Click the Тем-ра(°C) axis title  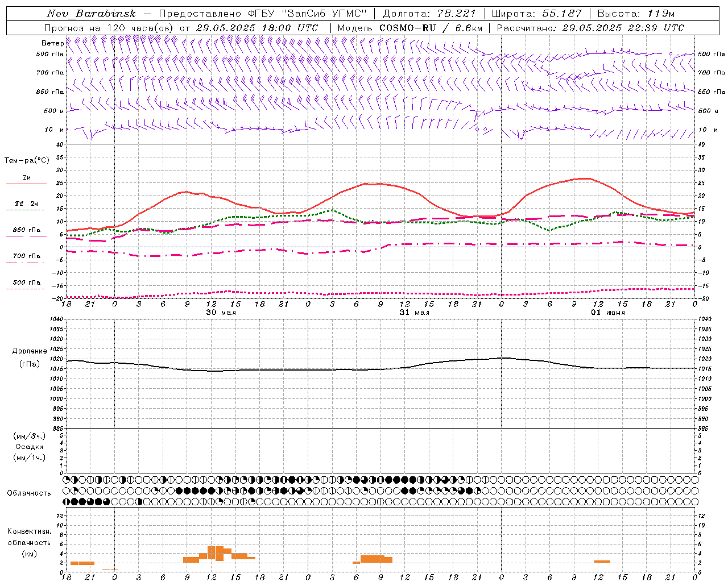[26, 161]
